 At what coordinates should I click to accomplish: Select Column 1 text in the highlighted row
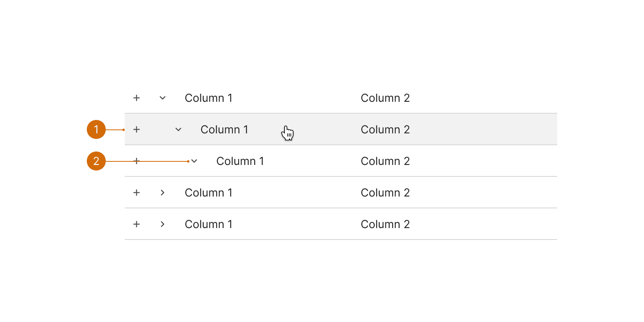click(225, 129)
